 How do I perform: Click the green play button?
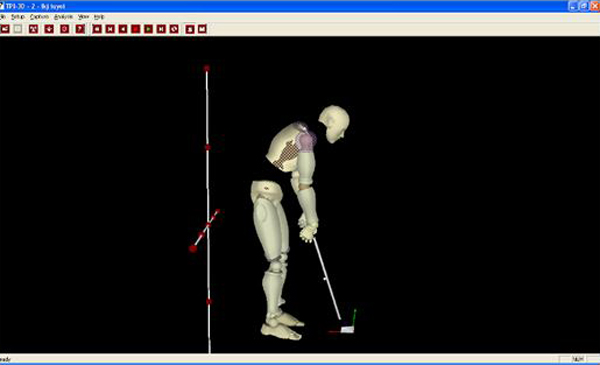148,29
